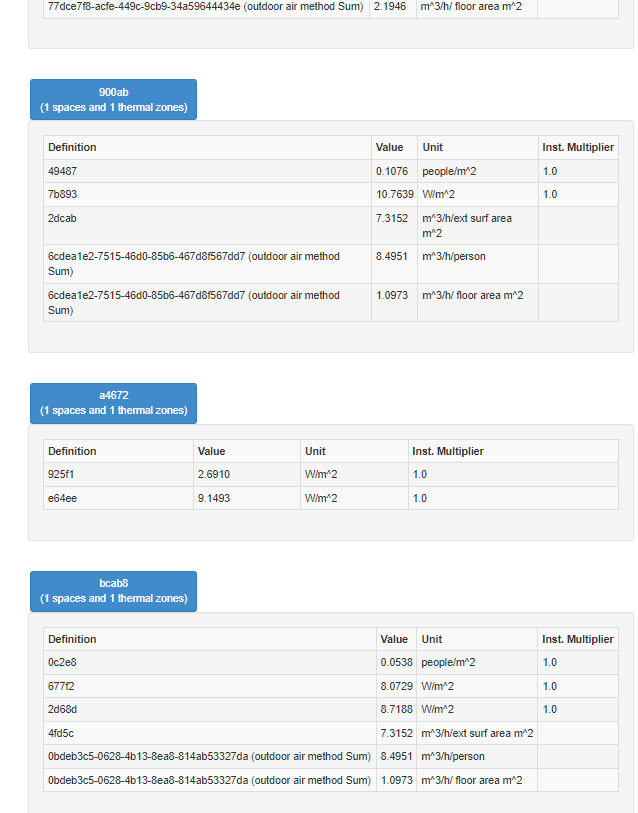This screenshot has width=638, height=813.
Task: Click the m^3/h/ext surf area unit in 2dcab row
Action: coord(478,226)
